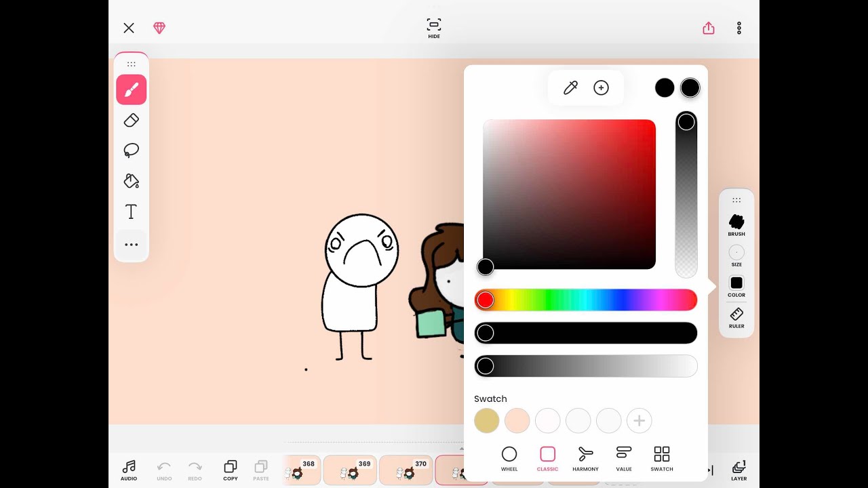Select the current color black circle
The image size is (868, 488).
point(690,87)
